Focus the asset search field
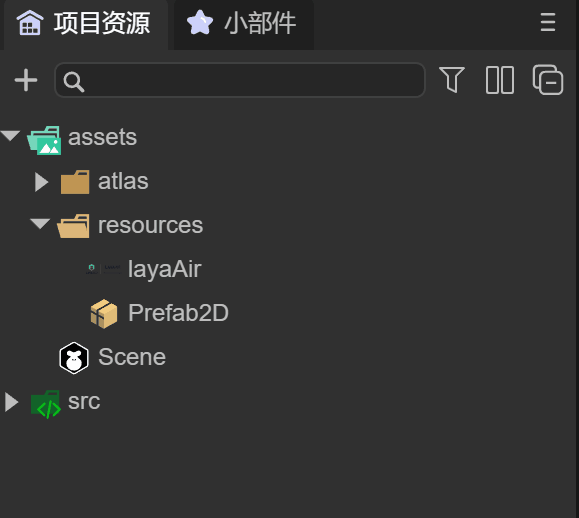579x518 pixels. tap(240, 80)
